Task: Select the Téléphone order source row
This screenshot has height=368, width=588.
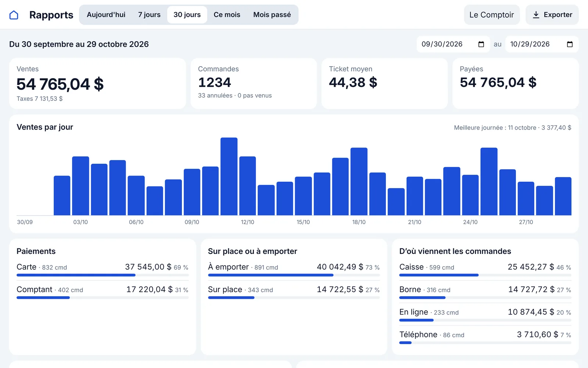Action: [x=485, y=337]
